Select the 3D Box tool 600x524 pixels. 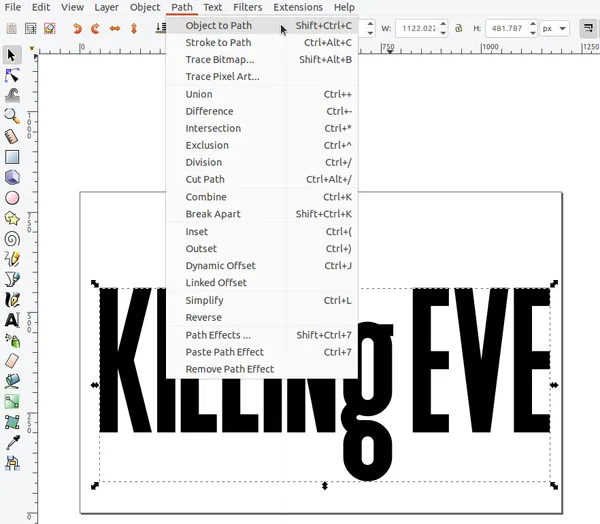[x=12, y=178]
